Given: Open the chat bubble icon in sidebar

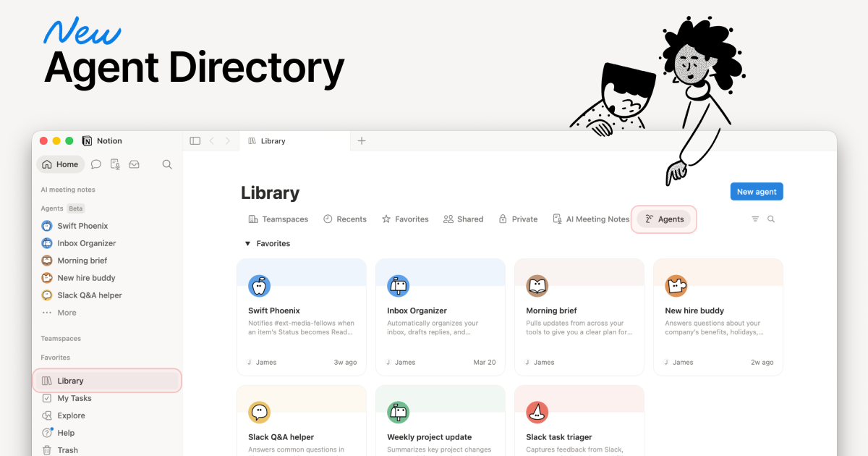Looking at the screenshot, I should 95,164.
